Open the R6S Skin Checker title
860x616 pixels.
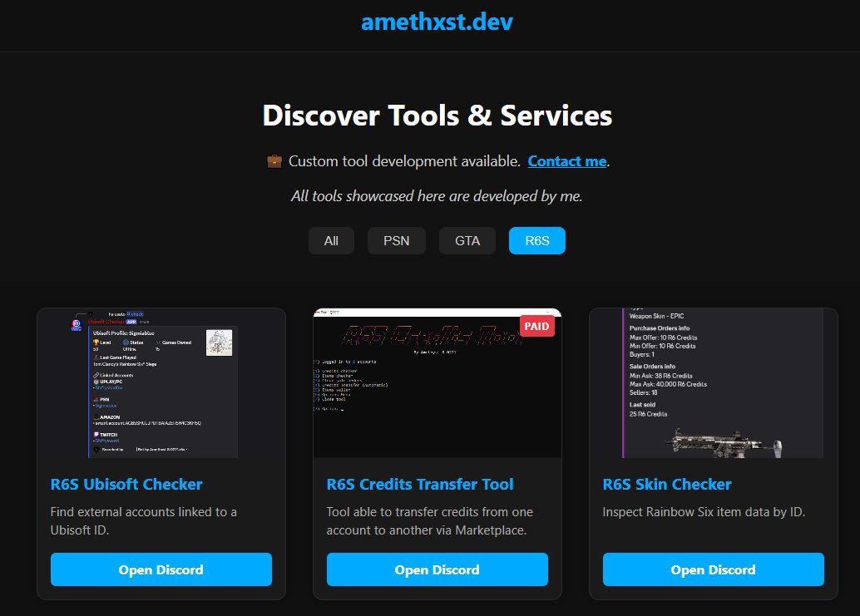pyautogui.click(x=667, y=485)
